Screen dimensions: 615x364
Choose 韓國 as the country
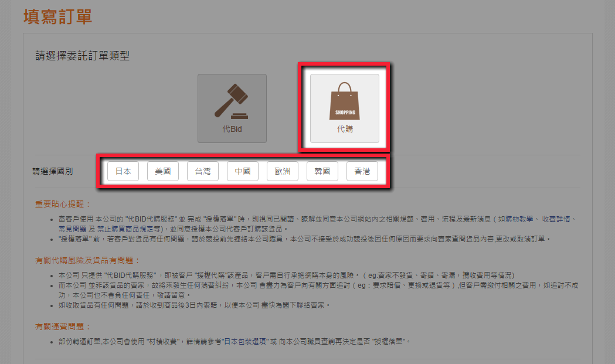[322, 171]
